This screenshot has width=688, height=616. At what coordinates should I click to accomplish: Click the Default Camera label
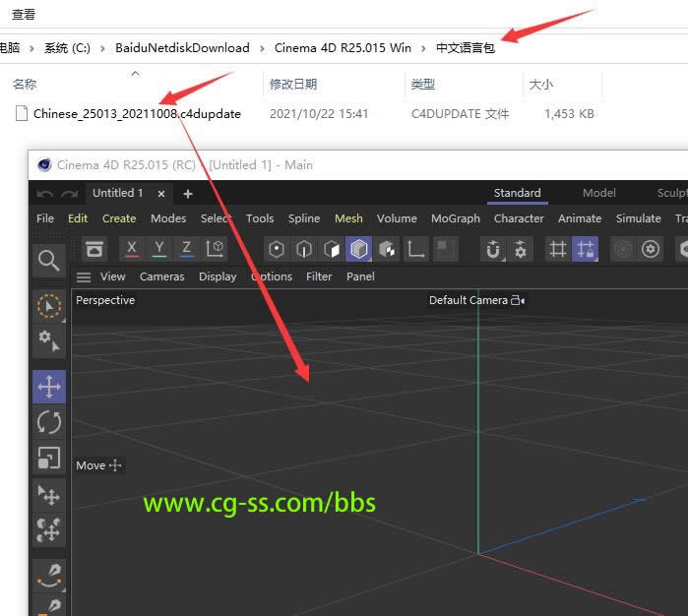(x=469, y=300)
